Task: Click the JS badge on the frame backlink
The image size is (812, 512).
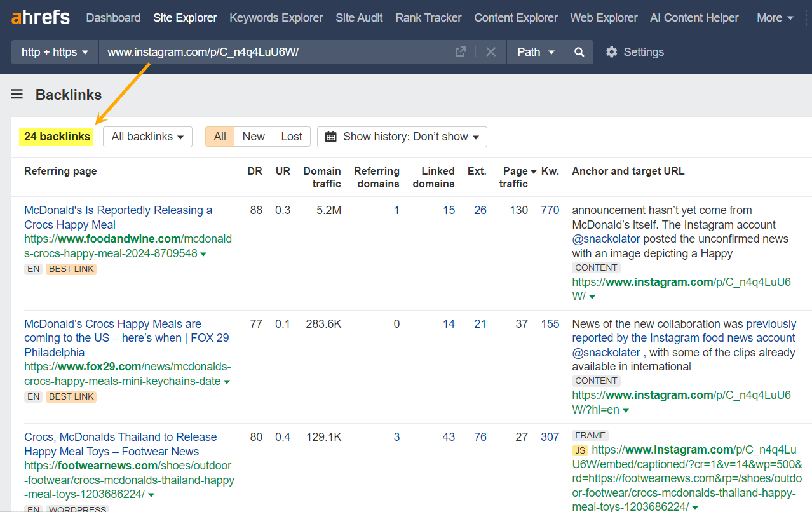Action: (579, 450)
